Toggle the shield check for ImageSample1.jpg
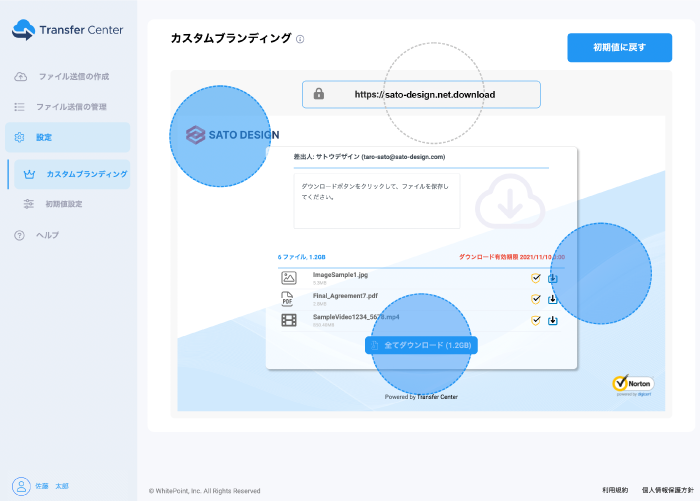The width and height of the screenshot is (700, 501). (536, 278)
